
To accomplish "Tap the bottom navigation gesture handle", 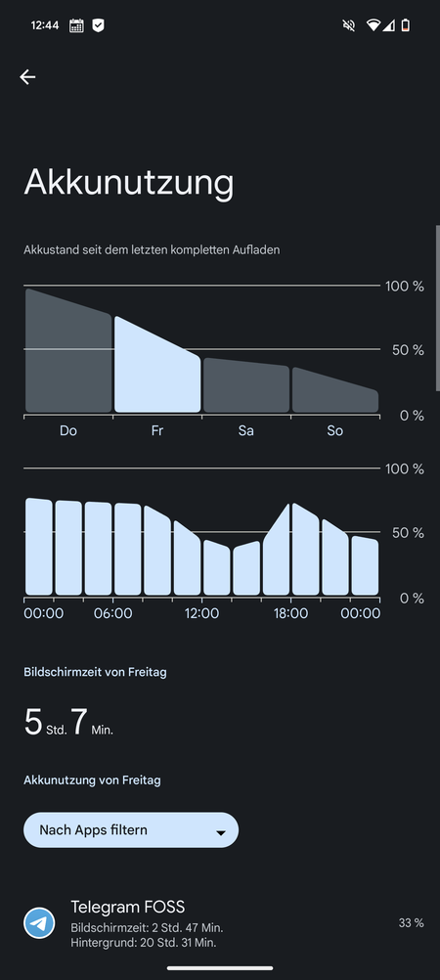I will pos(220,968).
